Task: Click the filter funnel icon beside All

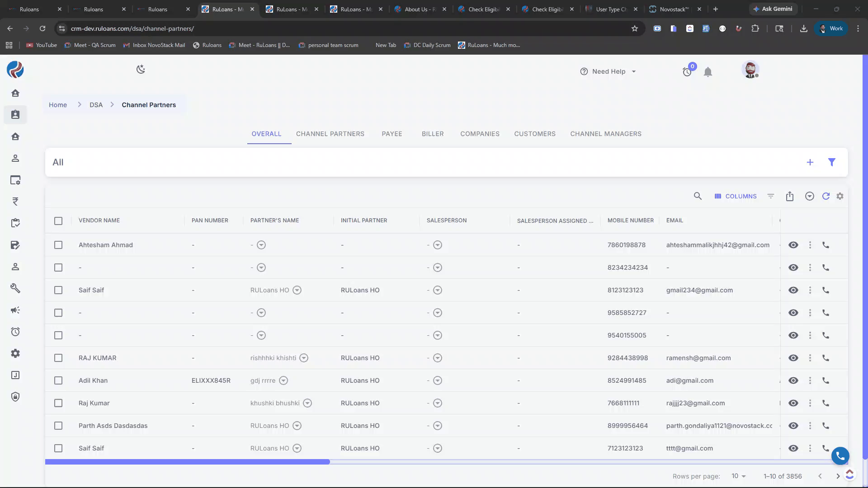Action: [831, 162]
